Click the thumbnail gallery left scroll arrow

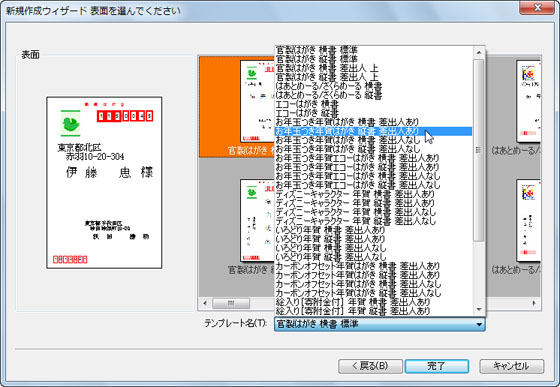pos(205,303)
